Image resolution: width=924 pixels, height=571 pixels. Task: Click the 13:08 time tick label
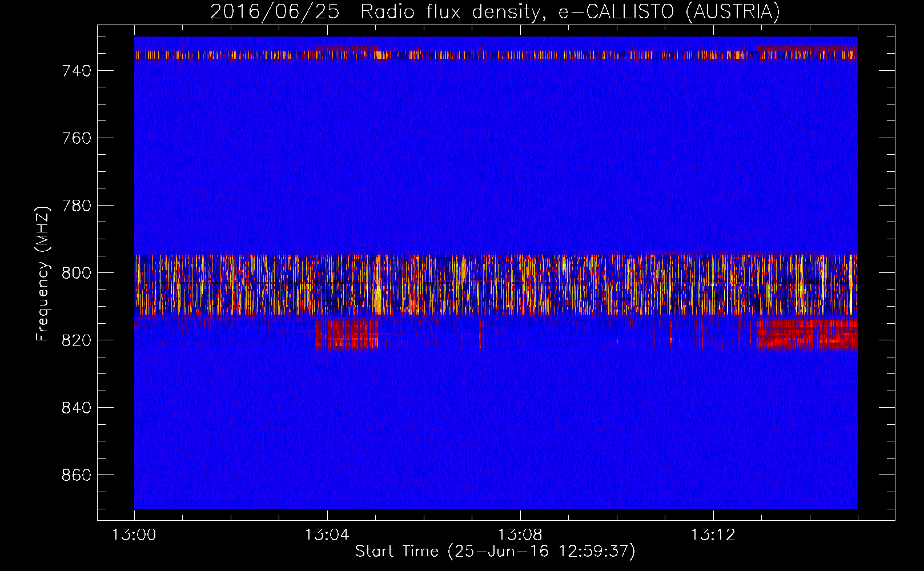point(520,535)
